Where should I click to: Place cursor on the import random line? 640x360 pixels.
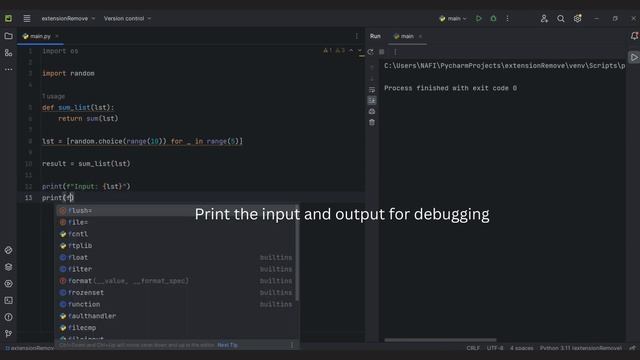click(x=68, y=73)
